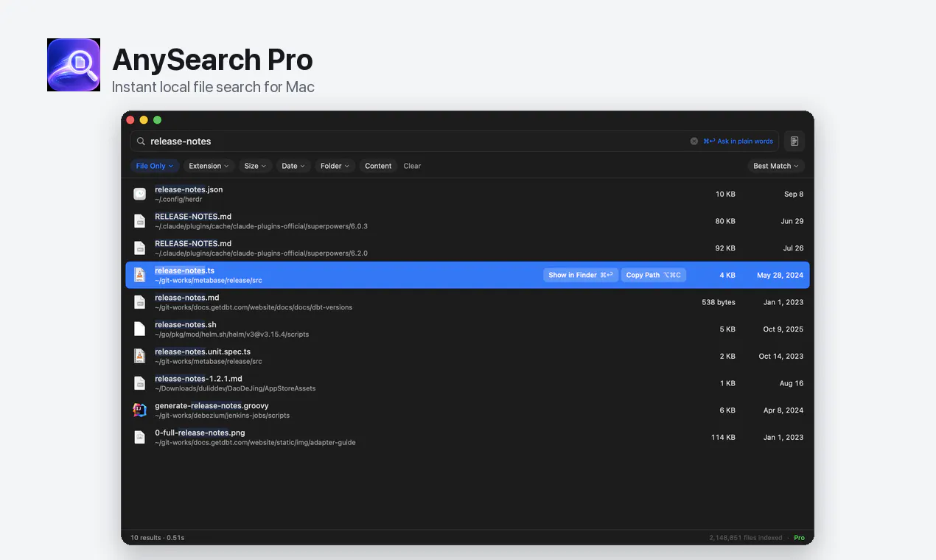Open the document panel icon beside search
Screen dimensions: 936x560
click(794, 141)
